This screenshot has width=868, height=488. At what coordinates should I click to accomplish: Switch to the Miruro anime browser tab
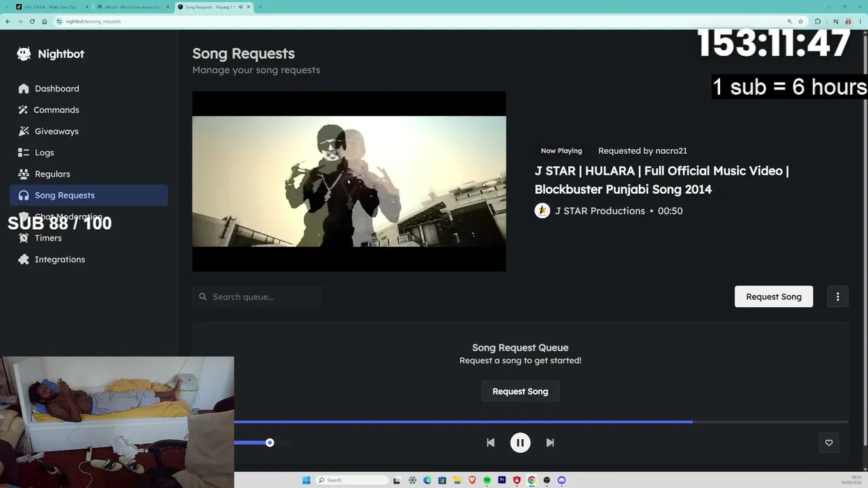[x=133, y=7]
